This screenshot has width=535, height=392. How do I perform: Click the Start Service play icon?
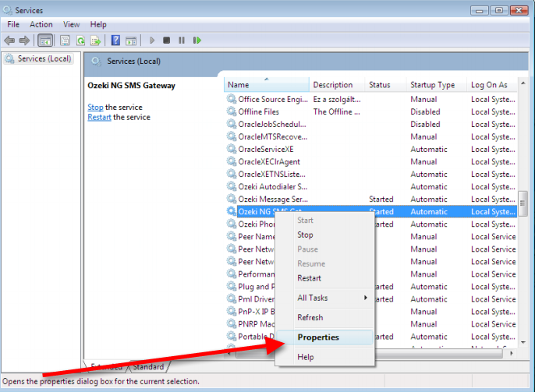pyautogui.click(x=152, y=41)
